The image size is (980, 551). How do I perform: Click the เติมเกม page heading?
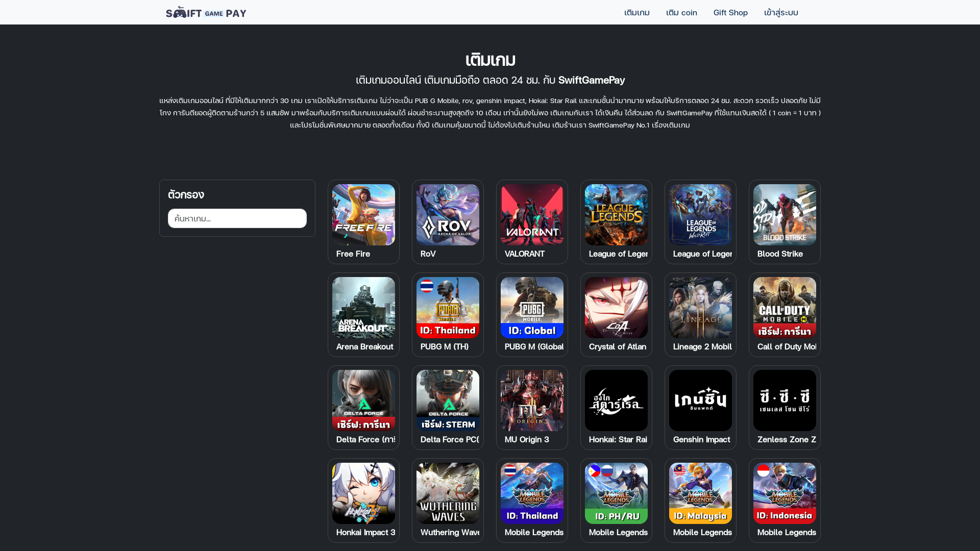pyautogui.click(x=490, y=60)
